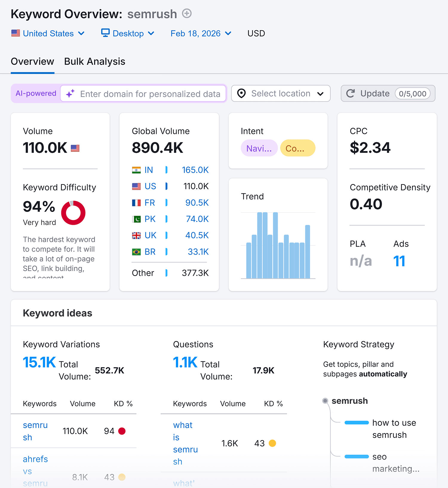448x488 pixels.
Task: Open the Desktop device dropdown
Action: coord(128,33)
